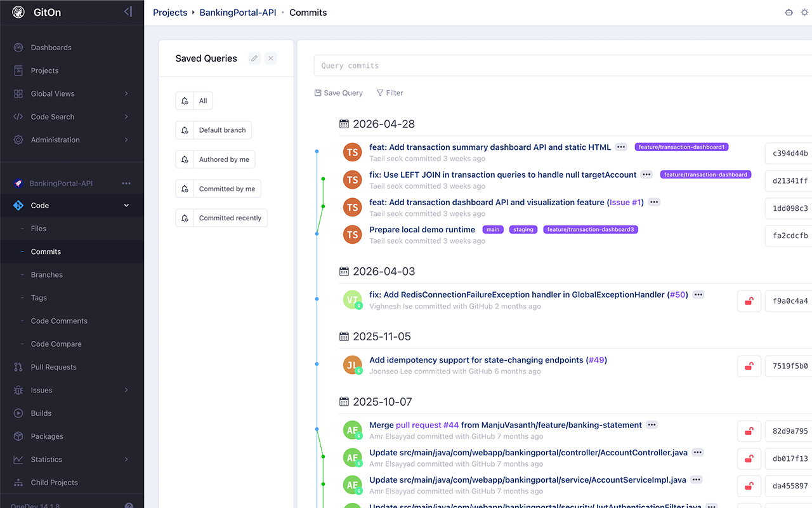Open pull request #44 link
Screen dimensions: 812x508
coord(427,425)
